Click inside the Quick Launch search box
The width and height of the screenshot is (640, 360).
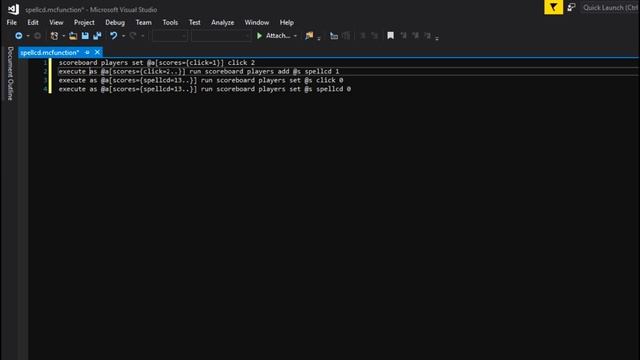(x=610, y=7)
